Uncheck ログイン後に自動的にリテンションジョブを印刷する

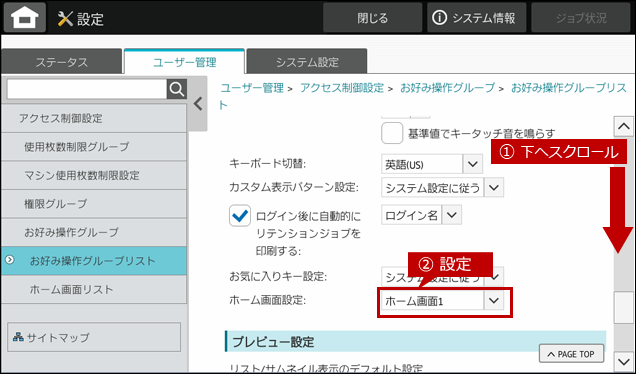(240, 216)
